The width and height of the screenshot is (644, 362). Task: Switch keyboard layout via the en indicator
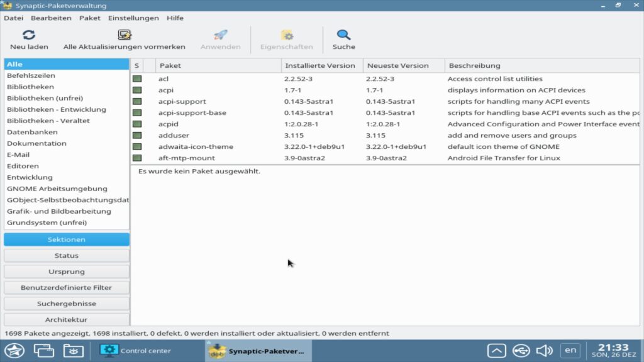570,350
